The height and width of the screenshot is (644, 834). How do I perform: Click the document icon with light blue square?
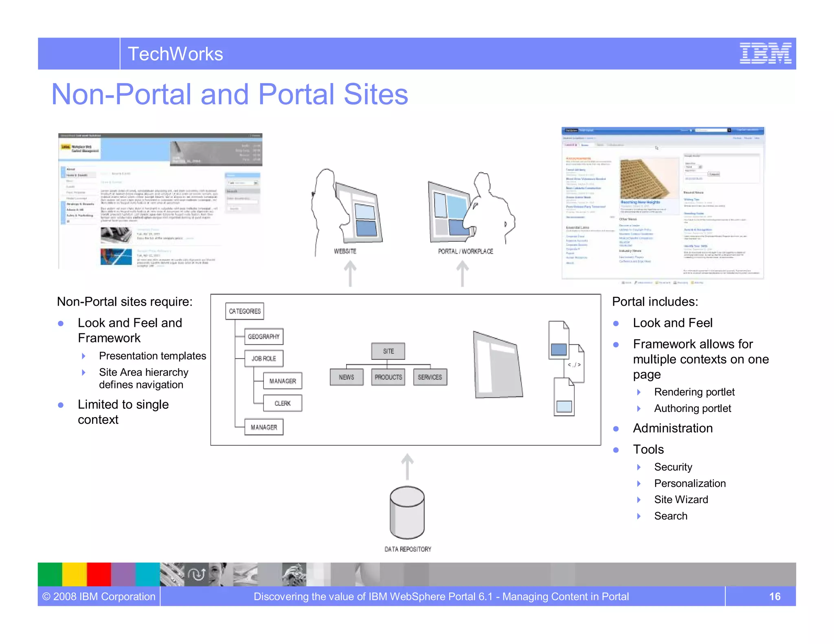coord(564,397)
